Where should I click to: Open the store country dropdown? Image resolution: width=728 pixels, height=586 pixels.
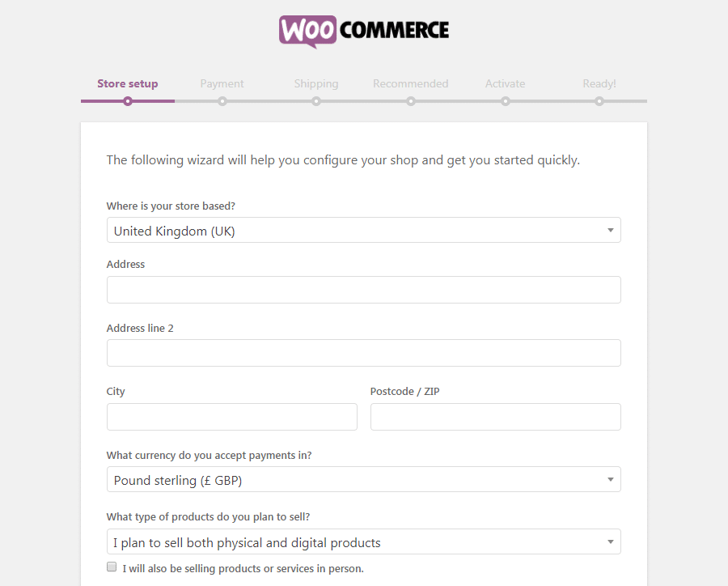[x=363, y=230]
